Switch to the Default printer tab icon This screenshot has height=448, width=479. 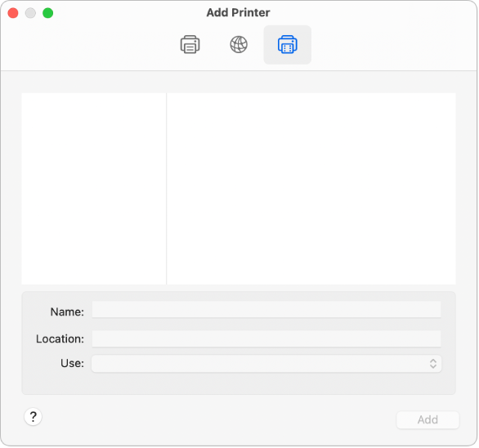[x=190, y=45]
